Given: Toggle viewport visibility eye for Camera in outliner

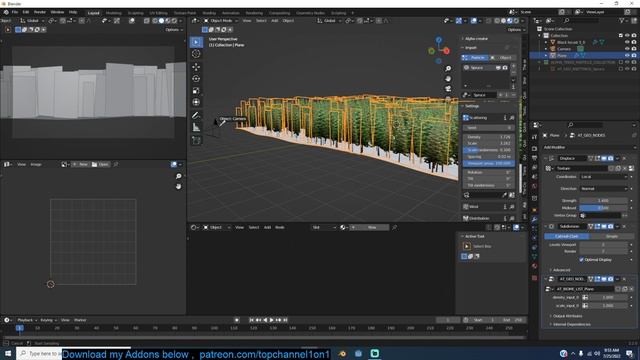Looking at the screenshot, I should 627,49.
